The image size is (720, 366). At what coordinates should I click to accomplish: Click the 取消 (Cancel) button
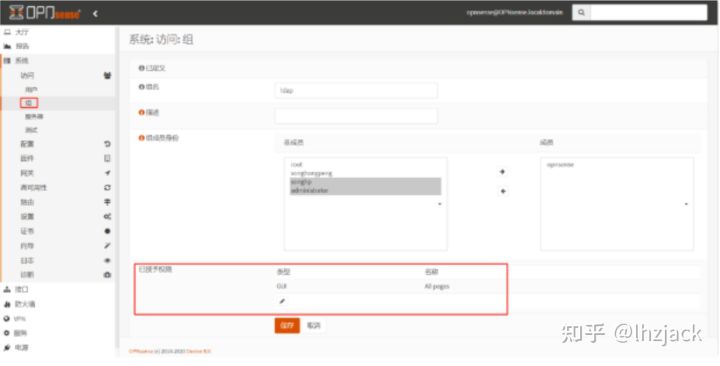coord(313,325)
